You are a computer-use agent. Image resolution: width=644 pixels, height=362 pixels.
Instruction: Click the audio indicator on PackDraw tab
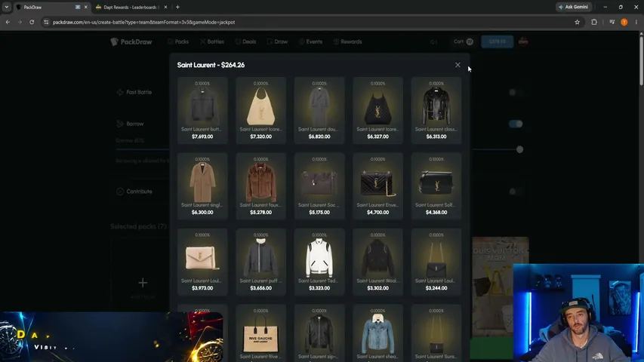click(x=78, y=7)
